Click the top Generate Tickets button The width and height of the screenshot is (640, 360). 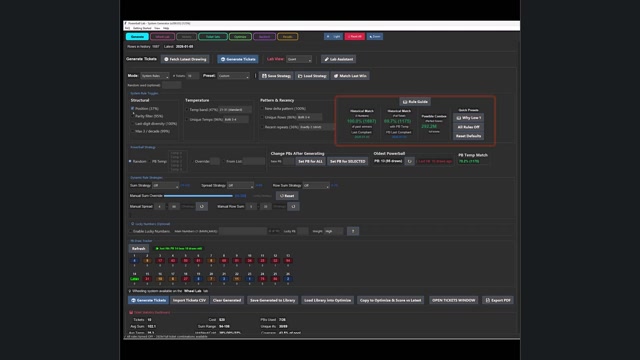pyautogui.click(x=238, y=59)
